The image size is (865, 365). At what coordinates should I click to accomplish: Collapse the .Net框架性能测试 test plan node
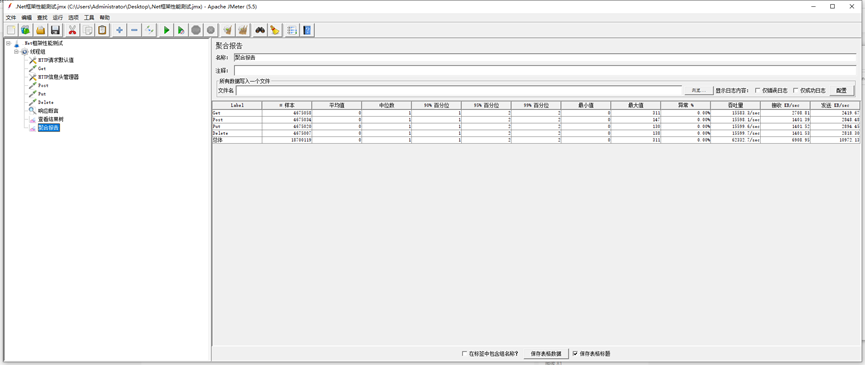(8, 43)
